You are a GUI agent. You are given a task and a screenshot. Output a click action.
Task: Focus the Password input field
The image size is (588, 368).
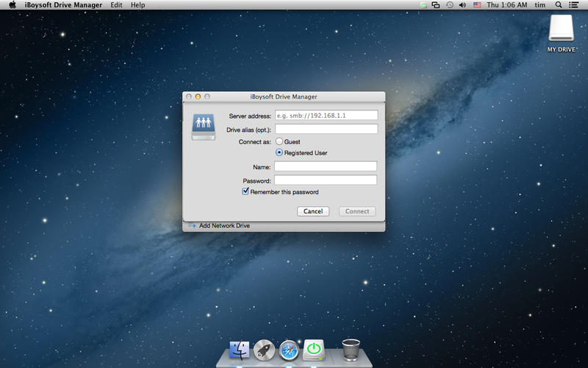326,180
